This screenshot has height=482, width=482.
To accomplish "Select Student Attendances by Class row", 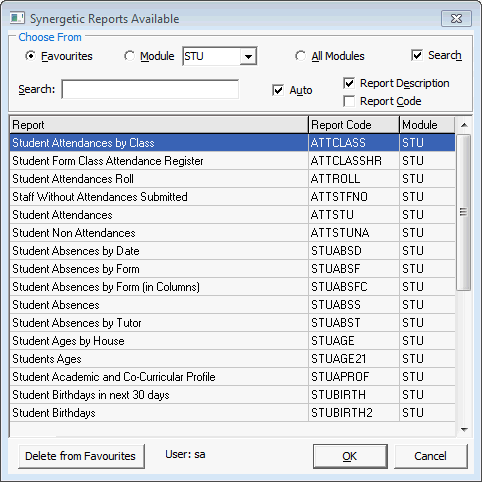I will 232,143.
